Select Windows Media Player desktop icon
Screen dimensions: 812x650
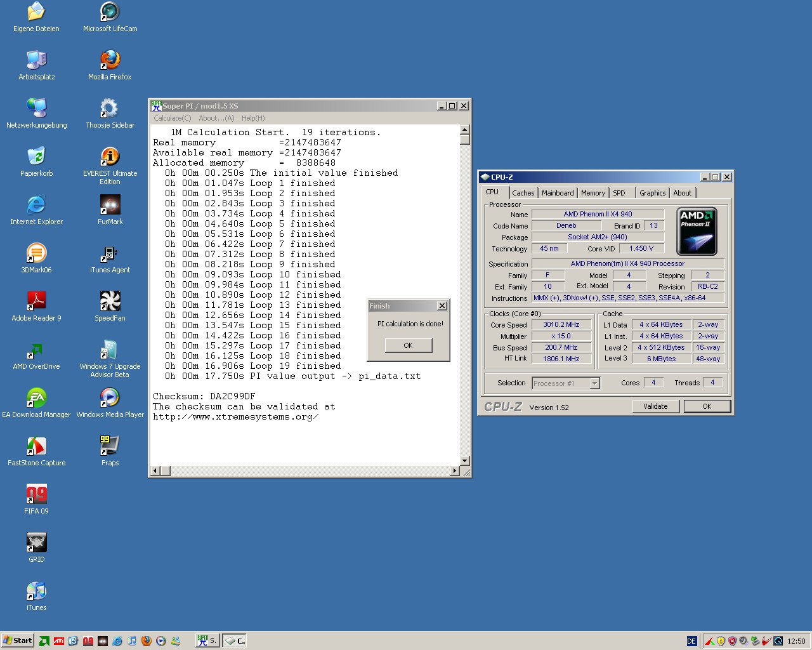(x=110, y=403)
